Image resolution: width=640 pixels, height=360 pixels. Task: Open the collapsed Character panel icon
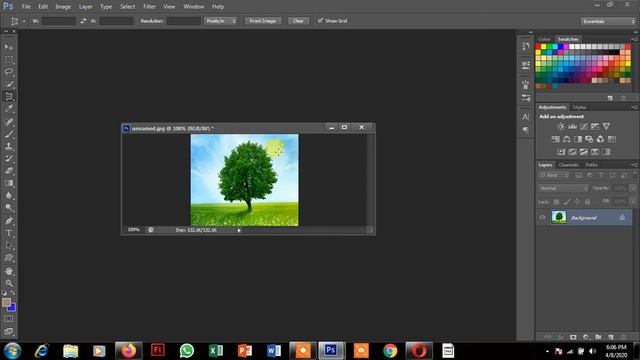tap(526, 117)
